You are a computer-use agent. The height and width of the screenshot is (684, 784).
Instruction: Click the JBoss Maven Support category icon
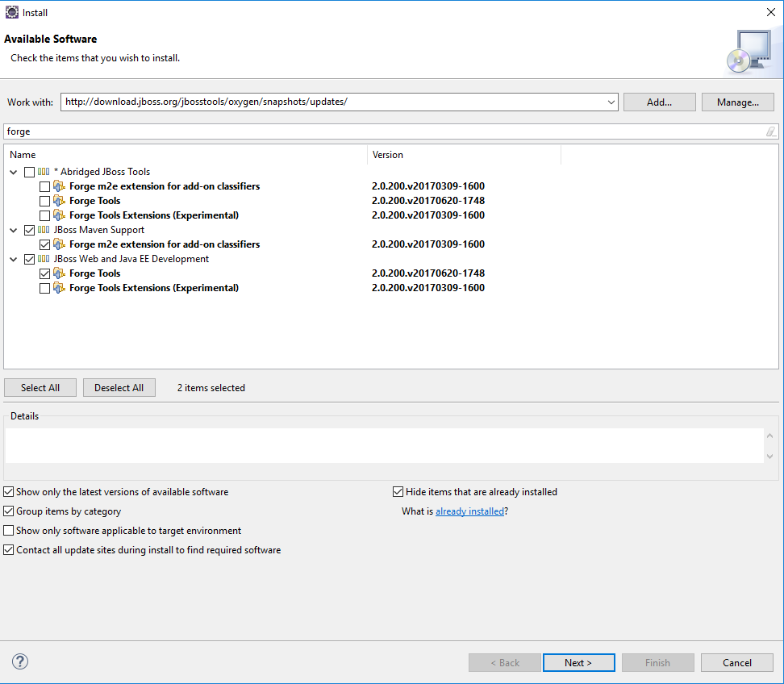point(44,230)
